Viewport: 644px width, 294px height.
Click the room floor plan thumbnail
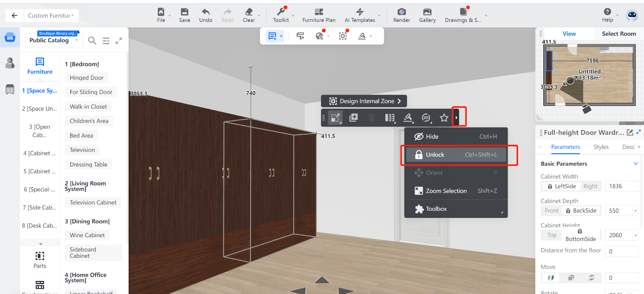(589, 75)
